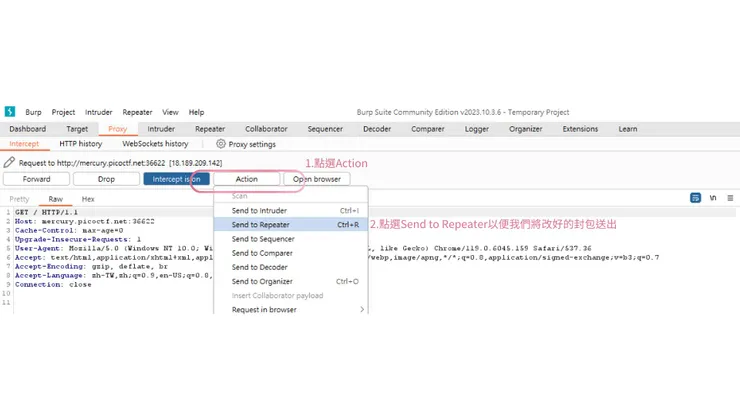Click the Open browser button

coord(317,179)
